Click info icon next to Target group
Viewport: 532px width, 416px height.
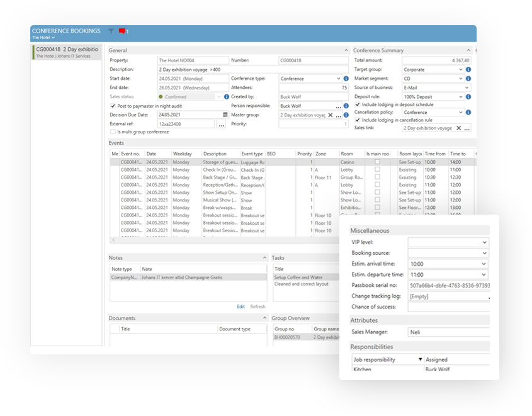click(x=468, y=69)
